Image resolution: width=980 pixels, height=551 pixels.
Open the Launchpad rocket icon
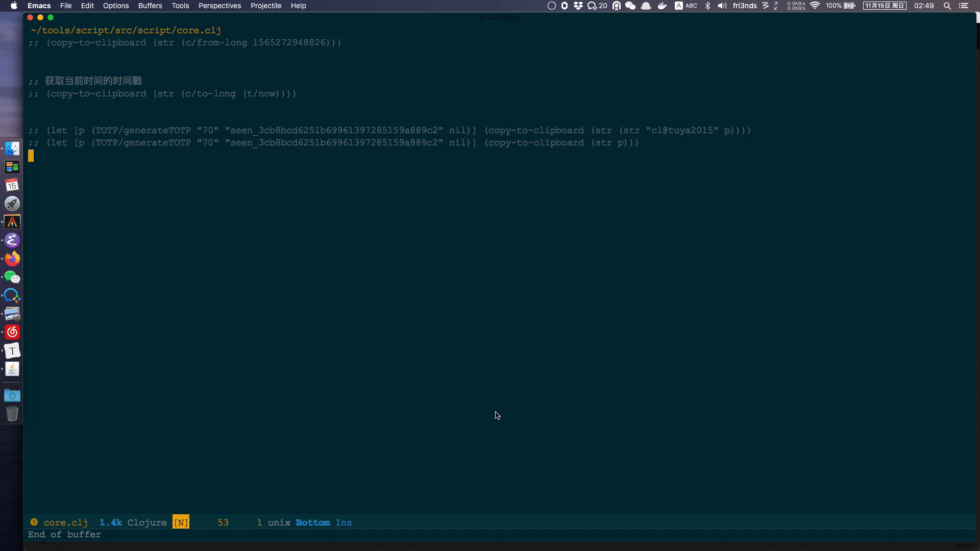[12, 204]
